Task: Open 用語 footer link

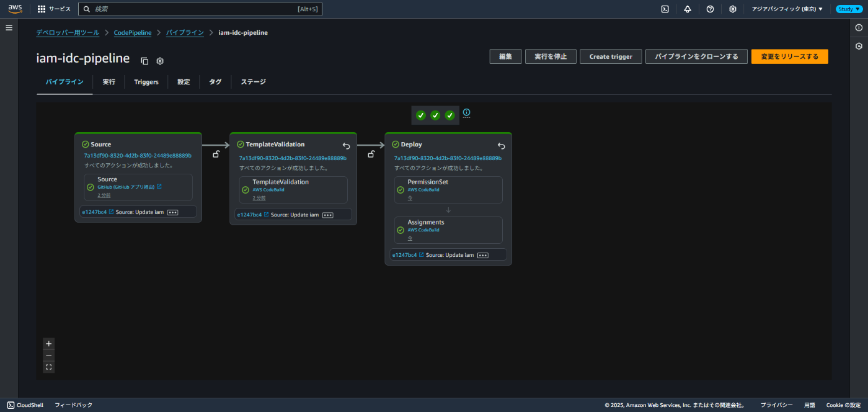Action: point(810,405)
